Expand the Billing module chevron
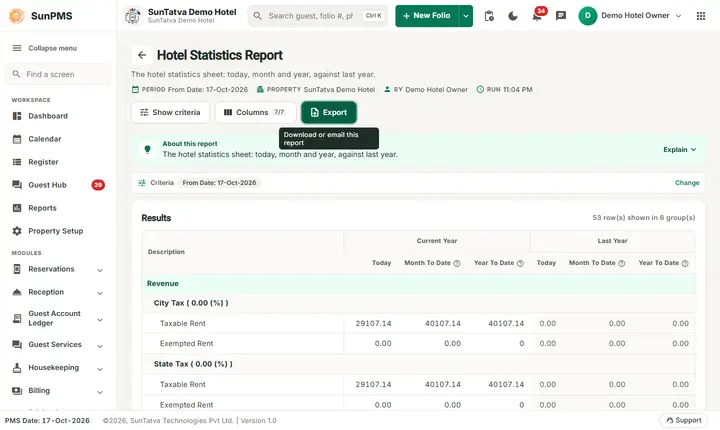Viewport: 720px width, 430px height. click(x=100, y=391)
